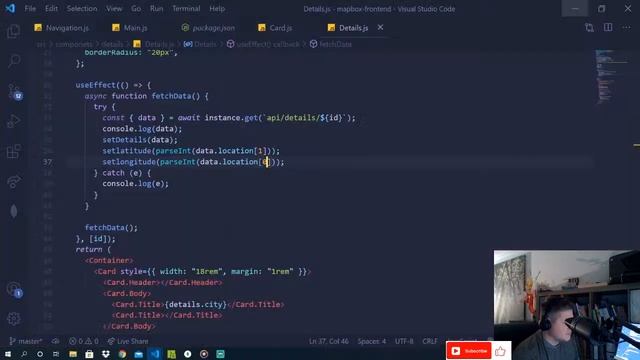Click the setDetails(data) call text
The width and height of the screenshot is (640, 360).
(140, 140)
